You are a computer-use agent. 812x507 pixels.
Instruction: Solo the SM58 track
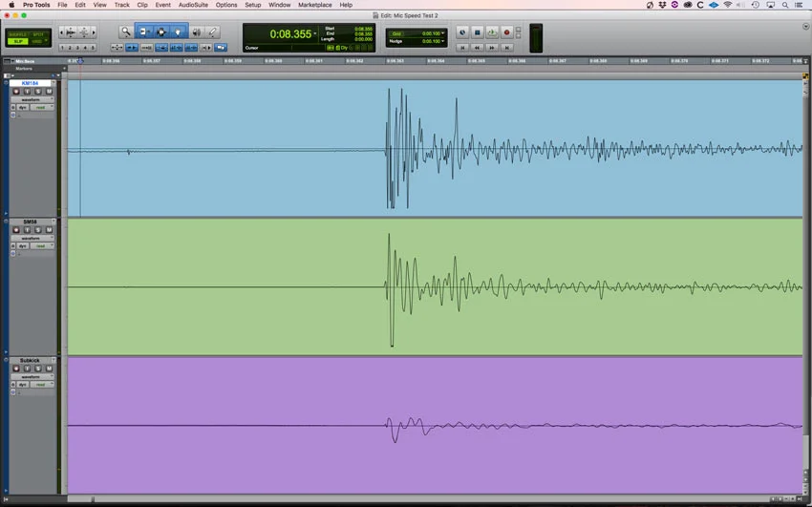38,230
